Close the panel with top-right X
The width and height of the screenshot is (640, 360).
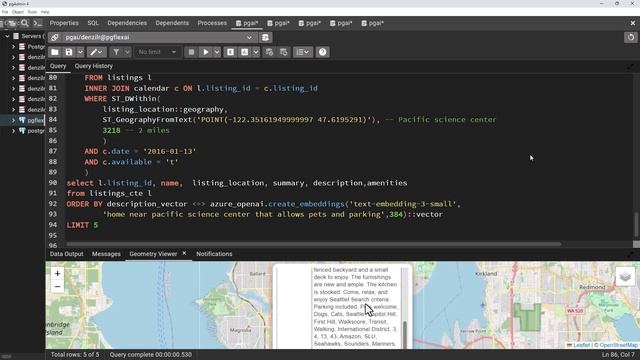pyautogui.click(x=633, y=23)
